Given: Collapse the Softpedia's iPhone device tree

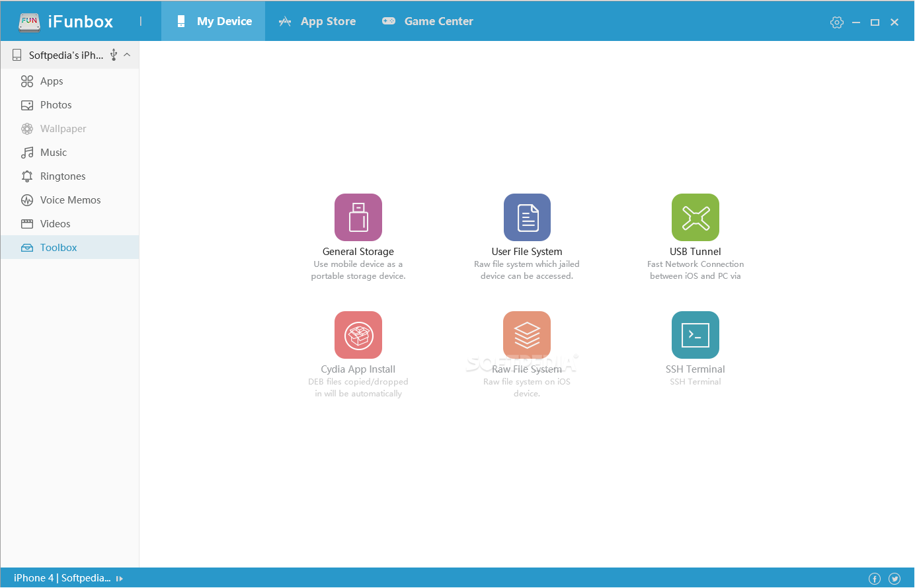Looking at the screenshot, I should 127,55.
